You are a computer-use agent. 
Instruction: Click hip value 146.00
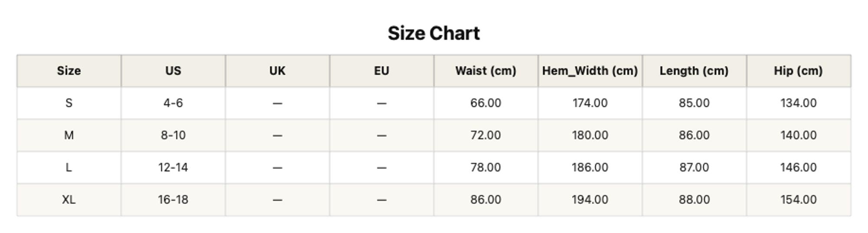(x=798, y=167)
